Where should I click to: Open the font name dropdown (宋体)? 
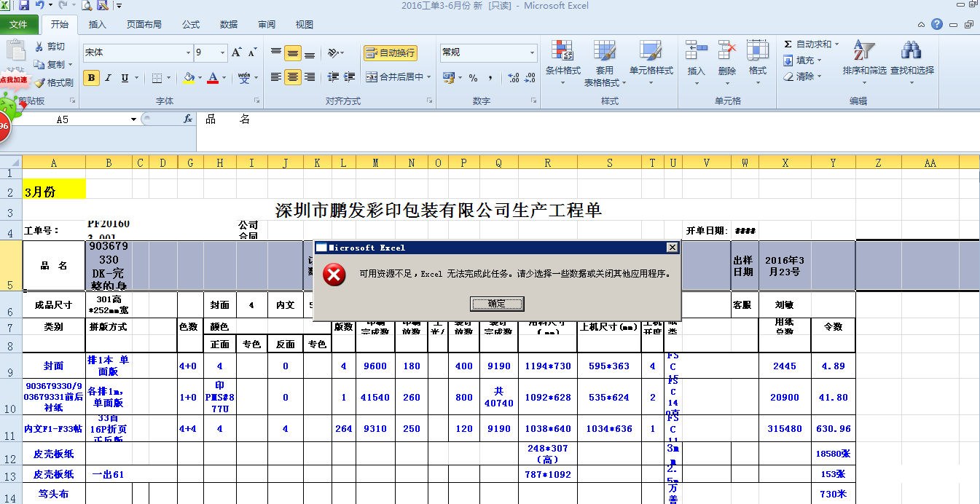pyautogui.click(x=187, y=52)
